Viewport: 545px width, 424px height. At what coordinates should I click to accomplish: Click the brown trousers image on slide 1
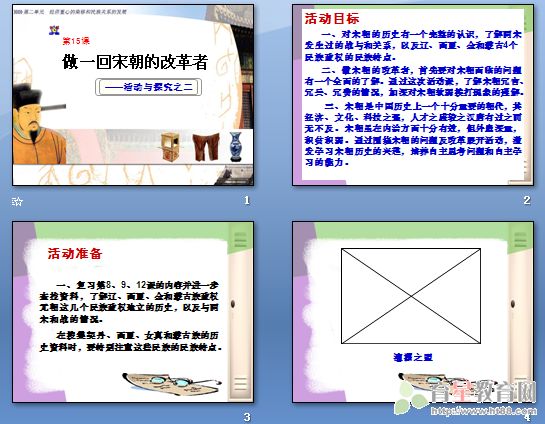coord(206,147)
